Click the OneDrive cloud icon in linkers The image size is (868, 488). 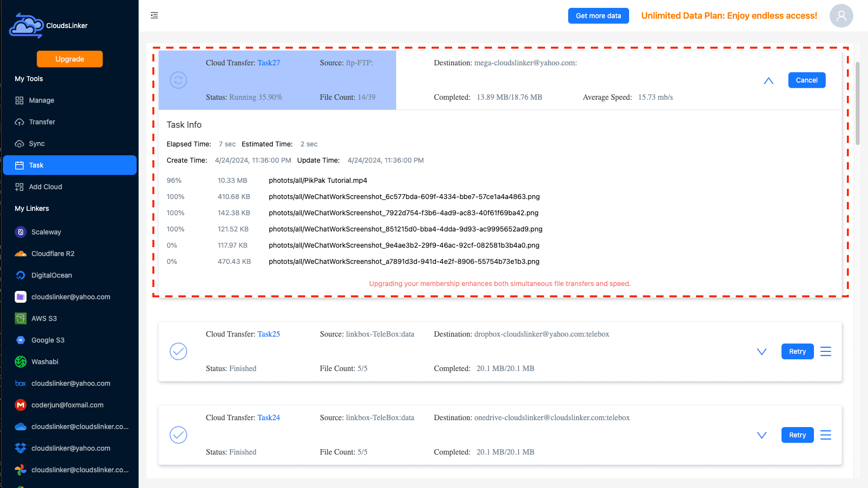pos(21,427)
